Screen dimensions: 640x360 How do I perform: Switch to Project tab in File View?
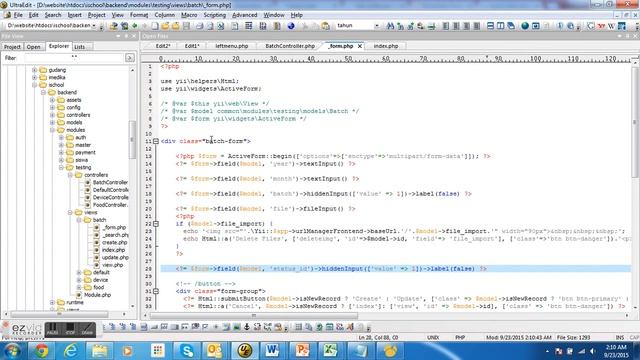[12, 47]
